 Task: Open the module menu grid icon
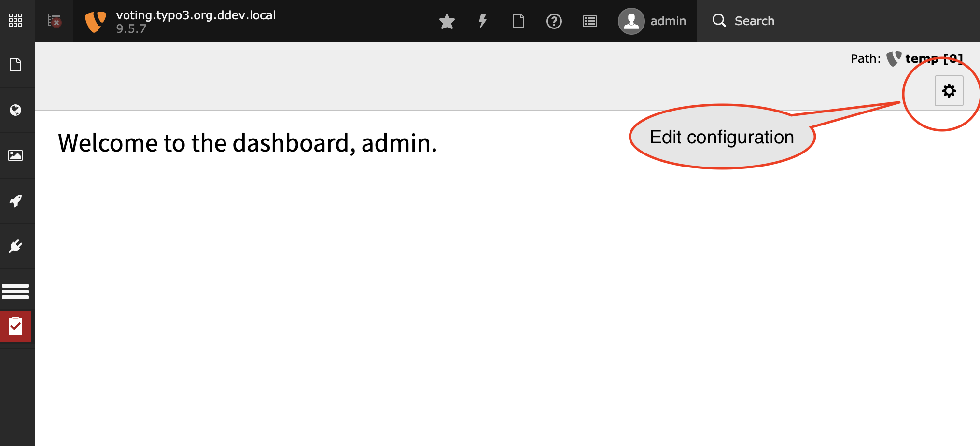(x=15, y=20)
